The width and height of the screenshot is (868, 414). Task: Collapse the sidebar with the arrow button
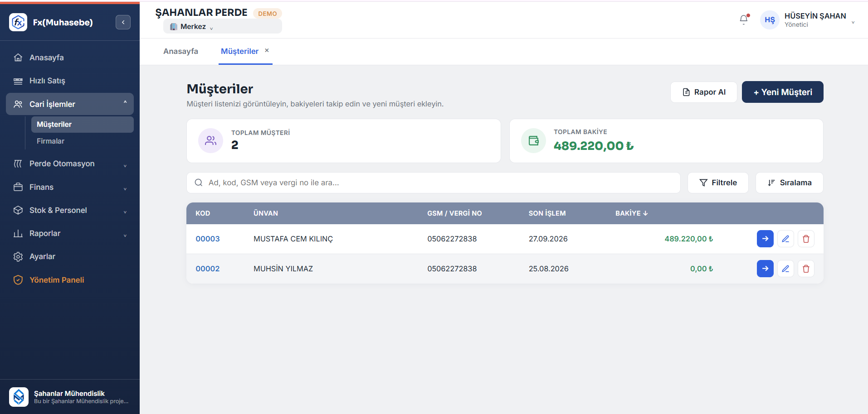click(x=123, y=22)
